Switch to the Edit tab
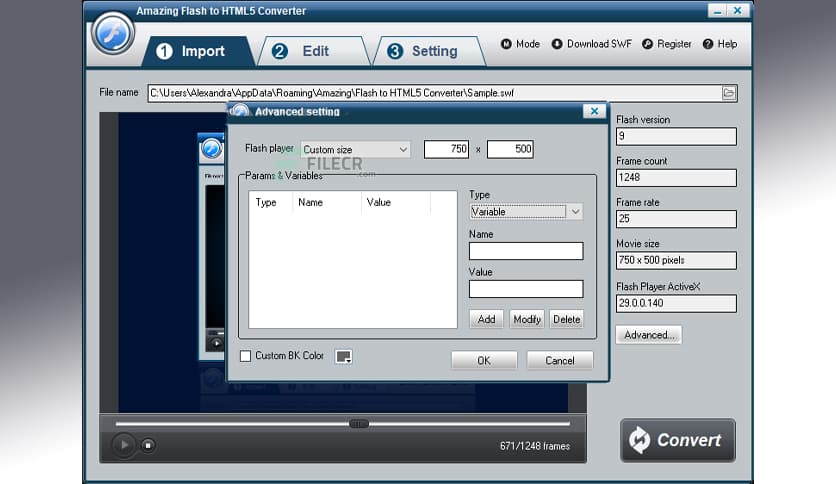836x484 pixels. click(314, 51)
